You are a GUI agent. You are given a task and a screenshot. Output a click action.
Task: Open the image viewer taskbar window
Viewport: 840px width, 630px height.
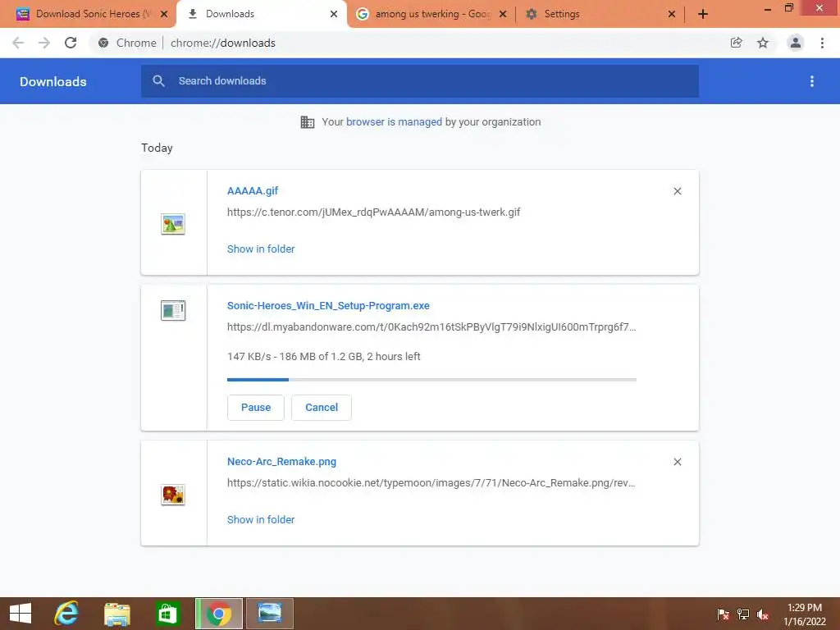click(x=269, y=614)
